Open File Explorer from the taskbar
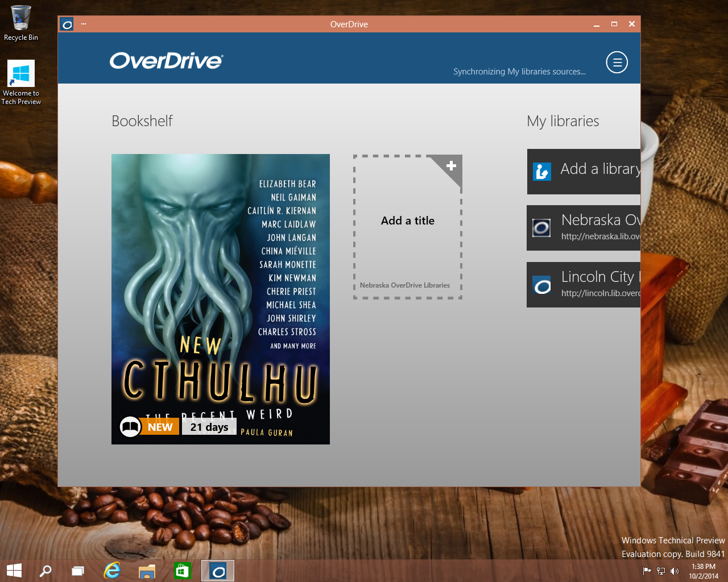 [147, 571]
